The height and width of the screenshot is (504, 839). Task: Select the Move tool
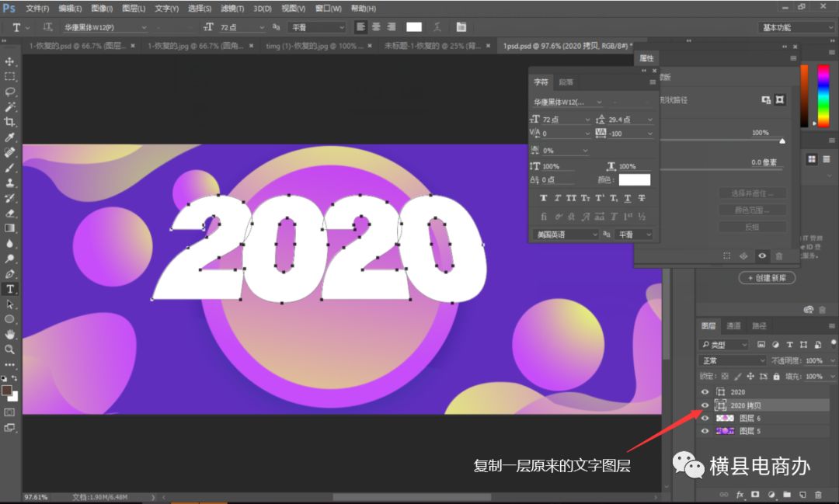[9, 61]
